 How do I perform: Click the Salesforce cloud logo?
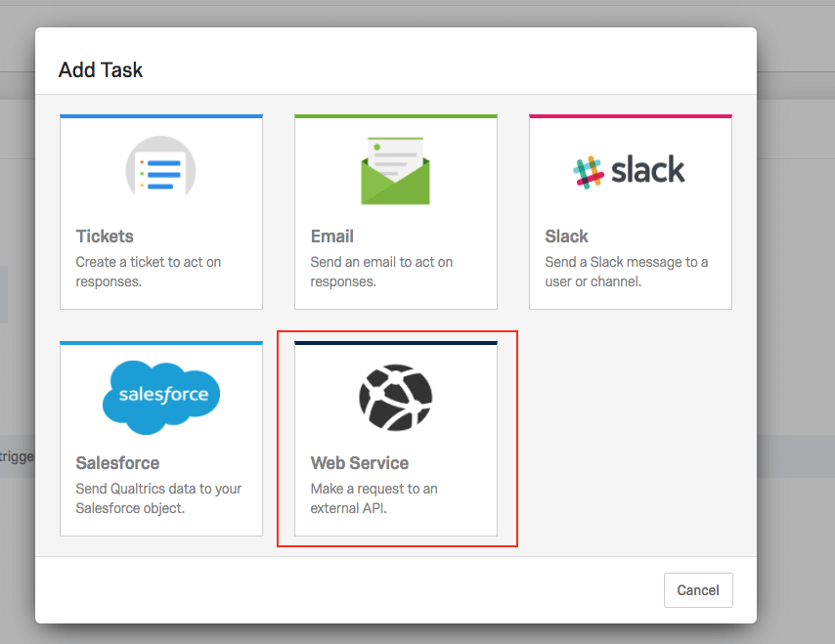pyautogui.click(x=161, y=397)
